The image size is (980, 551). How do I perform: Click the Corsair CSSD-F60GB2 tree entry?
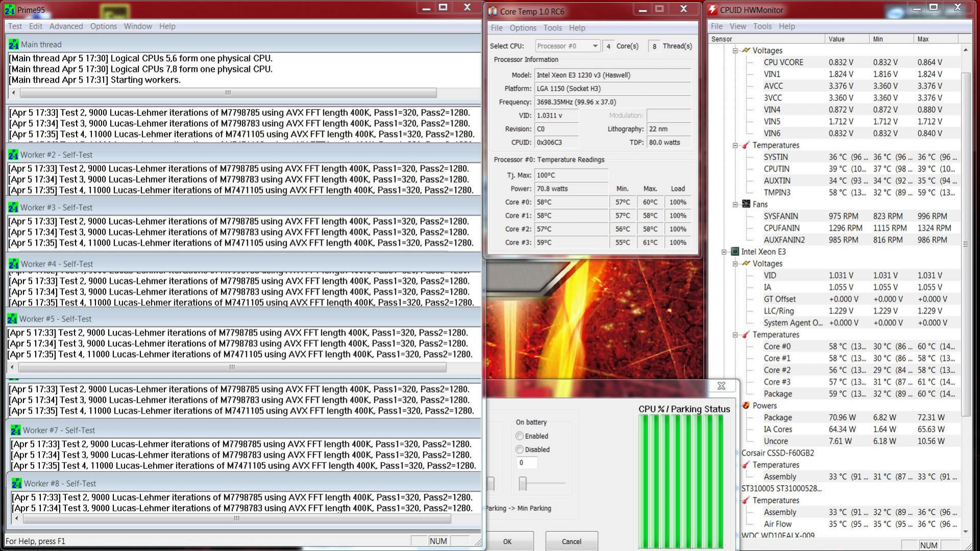coord(778,453)
